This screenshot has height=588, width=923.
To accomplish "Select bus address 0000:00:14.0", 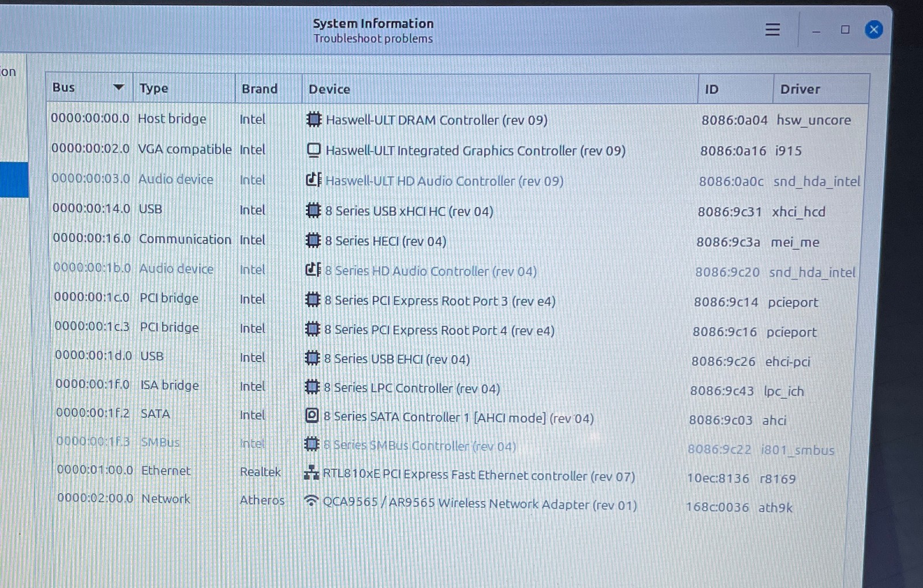I will point(91,208).
